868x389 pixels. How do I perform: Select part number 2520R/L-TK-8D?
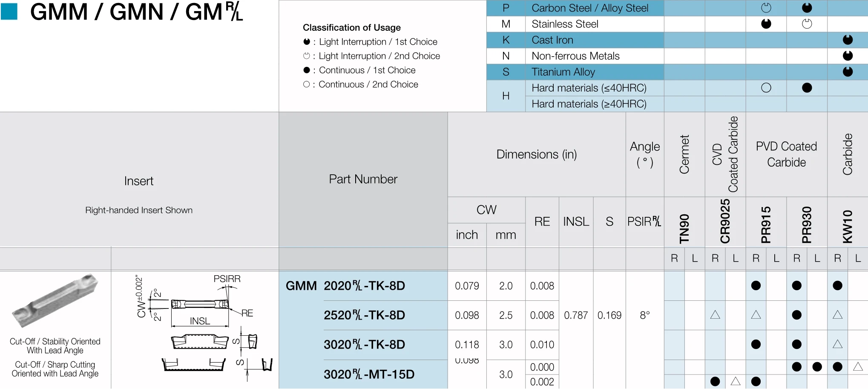pos(364,315)
